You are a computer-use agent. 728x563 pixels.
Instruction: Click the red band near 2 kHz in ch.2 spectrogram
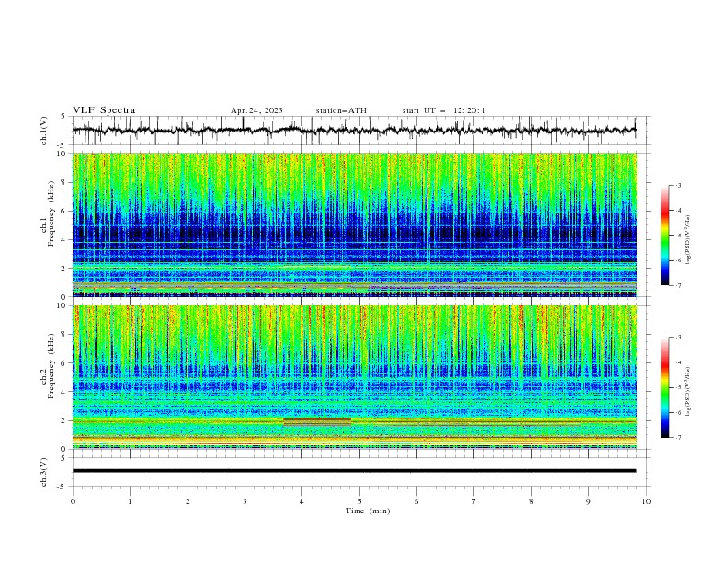click(317, 420)
